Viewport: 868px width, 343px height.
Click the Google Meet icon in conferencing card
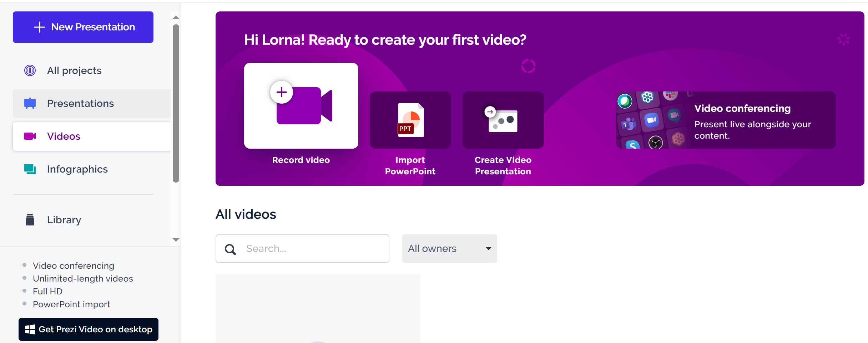tap(674, 115)
